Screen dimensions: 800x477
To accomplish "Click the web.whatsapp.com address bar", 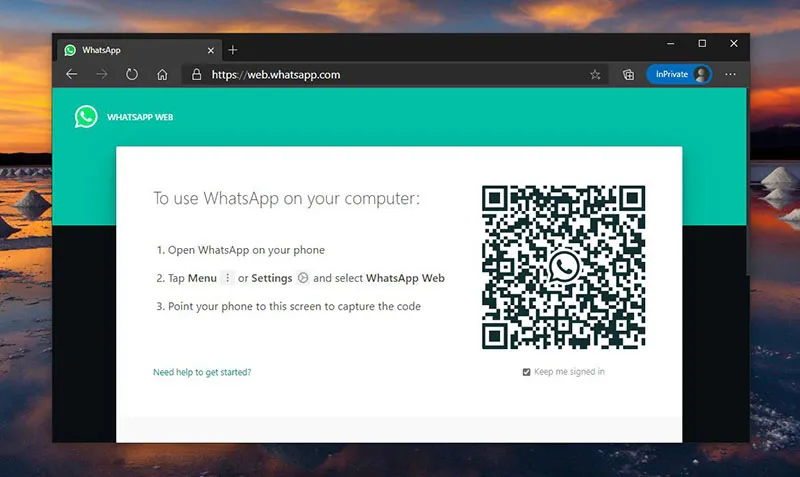I will pos(380,74).
